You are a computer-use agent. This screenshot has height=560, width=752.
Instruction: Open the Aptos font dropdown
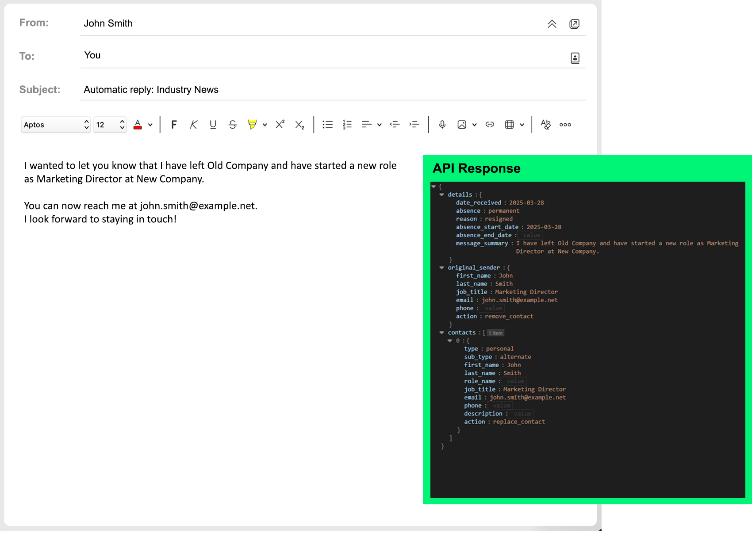coord(55,125)
